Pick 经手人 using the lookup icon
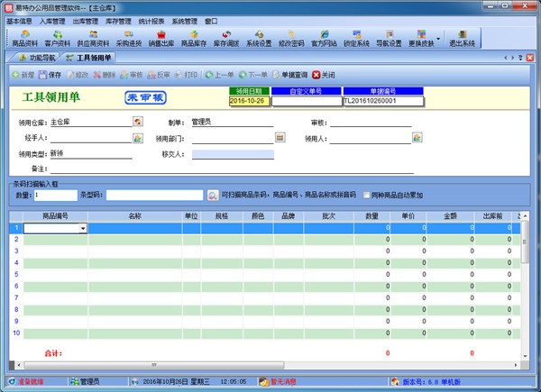Image resolution: width=541 pixels, height=392 pixels. (138, 138)
